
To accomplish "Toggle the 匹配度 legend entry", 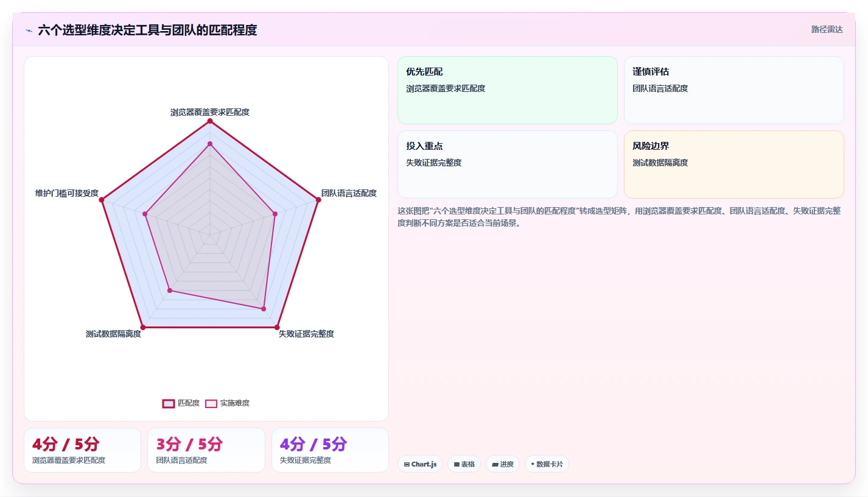I will click(181, 403).
